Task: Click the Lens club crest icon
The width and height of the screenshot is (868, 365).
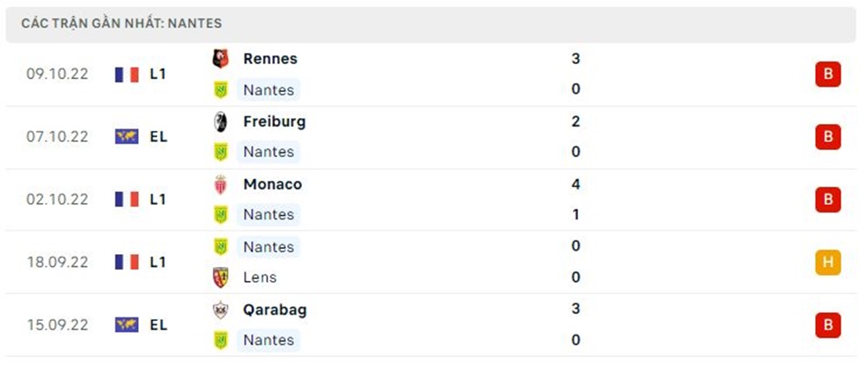Action: point(220,277)
